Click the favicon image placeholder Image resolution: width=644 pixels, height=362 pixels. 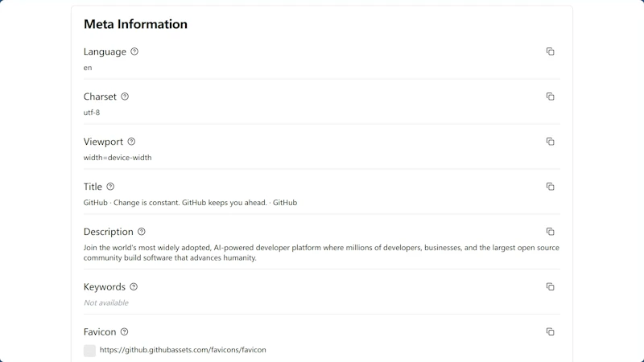89,351
